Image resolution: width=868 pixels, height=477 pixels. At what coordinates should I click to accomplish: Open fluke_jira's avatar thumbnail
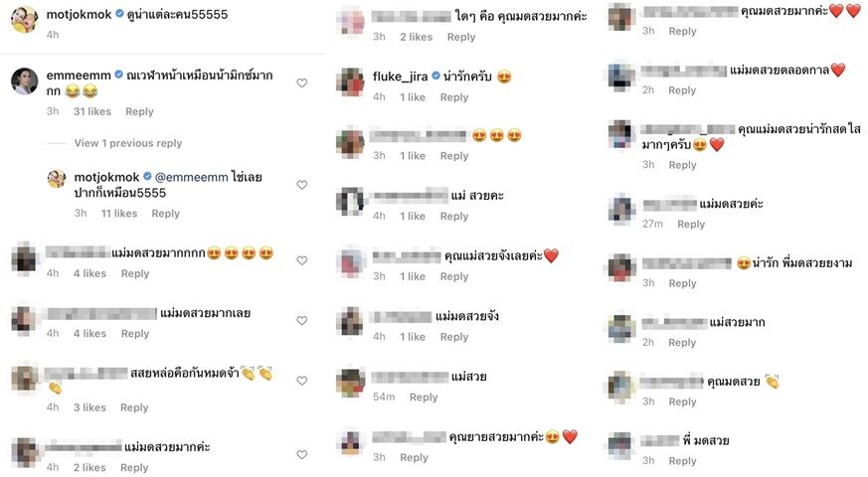click(x=350, y=81)
